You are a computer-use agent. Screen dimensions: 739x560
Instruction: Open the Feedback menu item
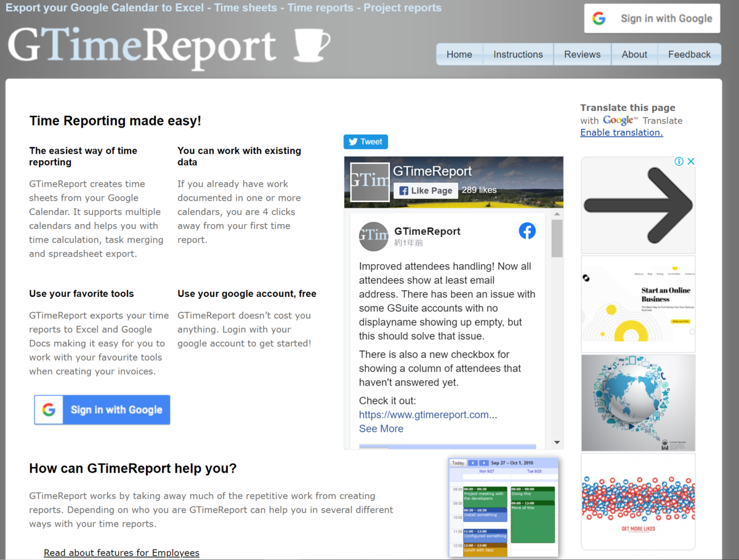tap(689, 54)
